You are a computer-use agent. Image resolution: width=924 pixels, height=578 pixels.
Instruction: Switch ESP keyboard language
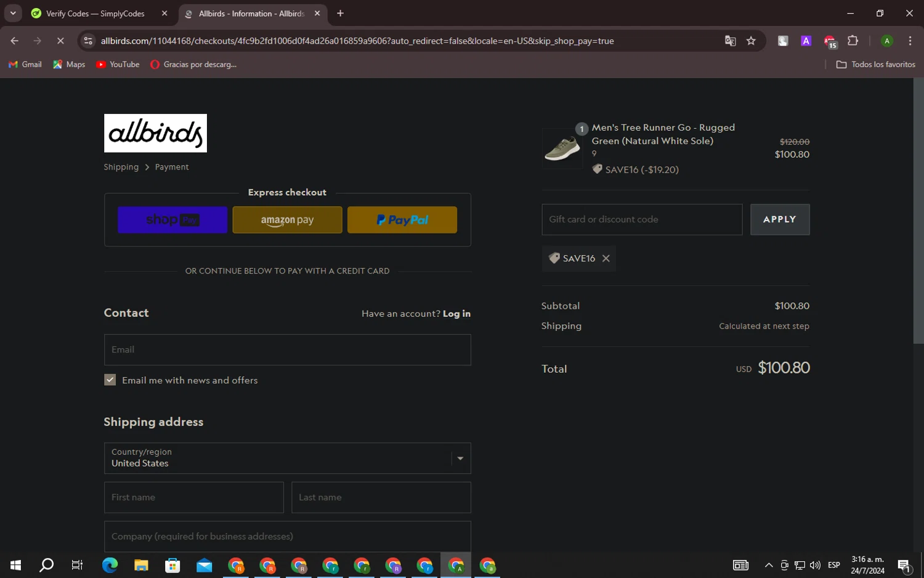coord(833,565)
